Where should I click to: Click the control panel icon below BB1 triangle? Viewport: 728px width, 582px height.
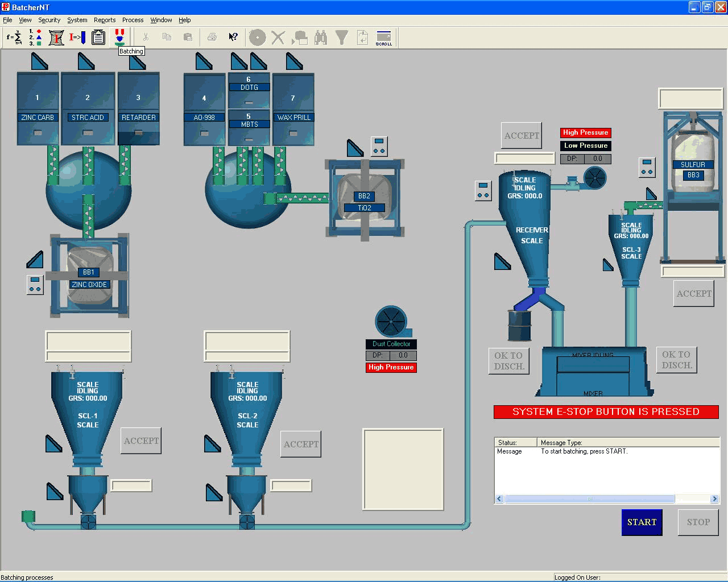coord(35,285)
